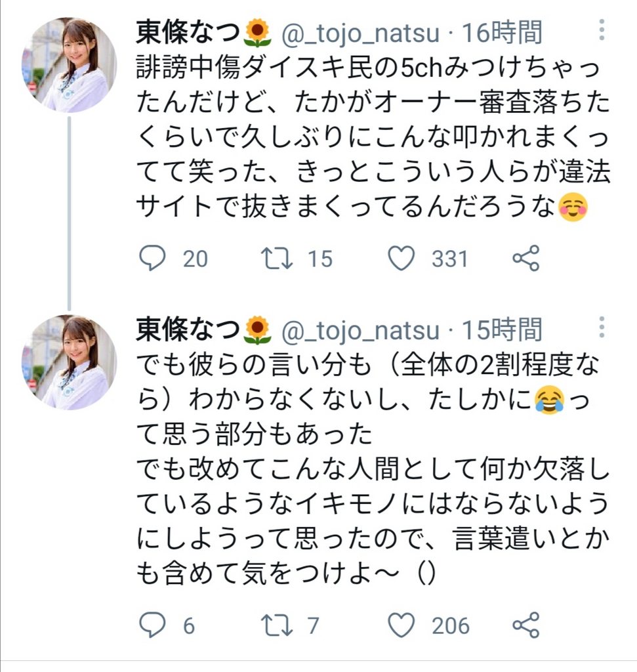
Task: Share the second tweet via share icon
Action: pos(525,625)
